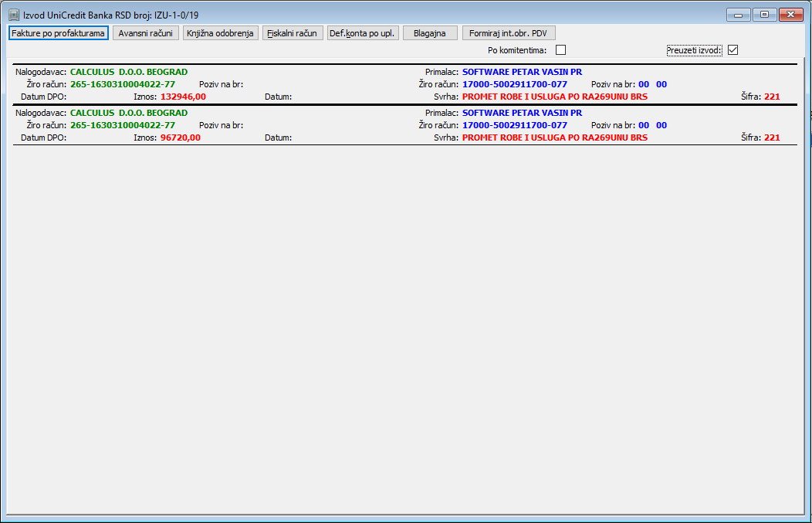Open the Blagajna button

(430, 33)
